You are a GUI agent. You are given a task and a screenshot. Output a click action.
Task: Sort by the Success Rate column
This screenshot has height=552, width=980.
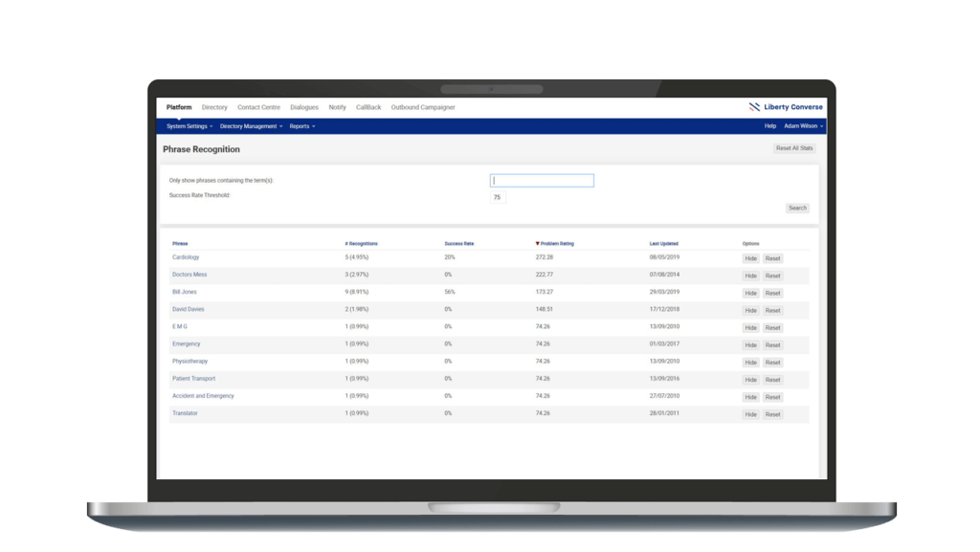pyautogui.click(x=457, y=244)
